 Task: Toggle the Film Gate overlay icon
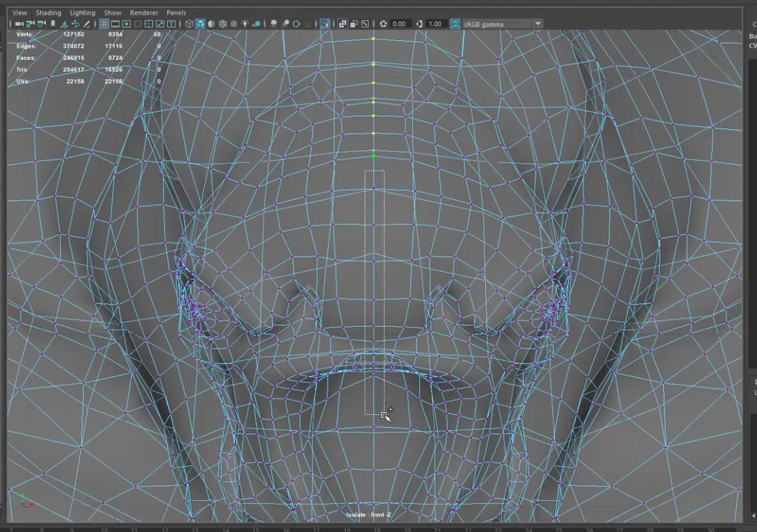116,24
